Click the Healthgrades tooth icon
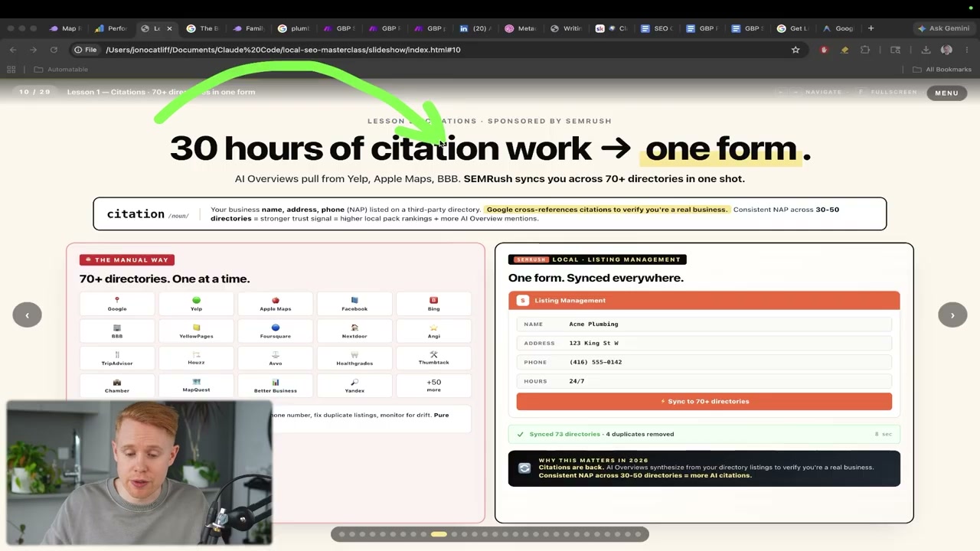This screenshot has height=551, width=980. pyautogui.click(x=354, y=355)
